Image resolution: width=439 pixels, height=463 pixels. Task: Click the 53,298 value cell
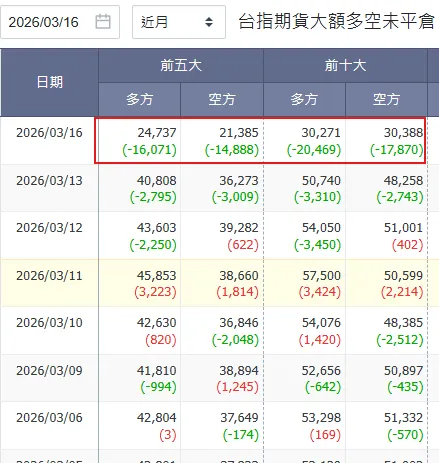pos(304,425)
